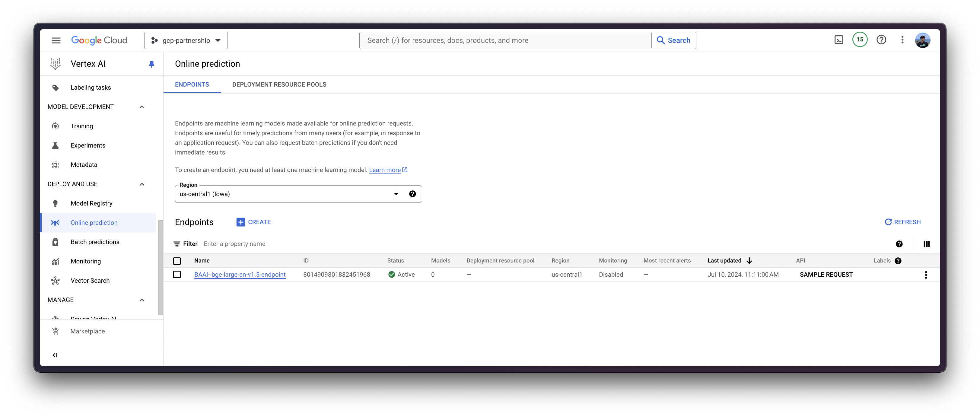The image size is (980, 417).
Task: Open the gcp-partnership project selector
Action: (186, 40)
